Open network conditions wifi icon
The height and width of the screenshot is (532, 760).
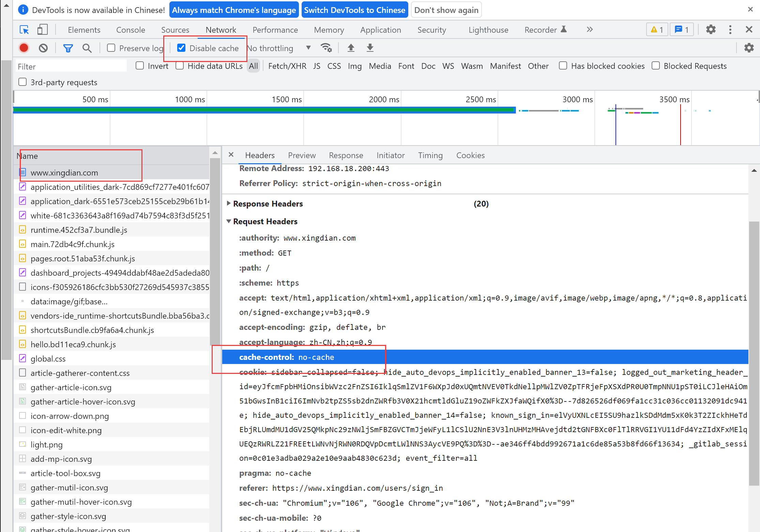pos(326,48)
